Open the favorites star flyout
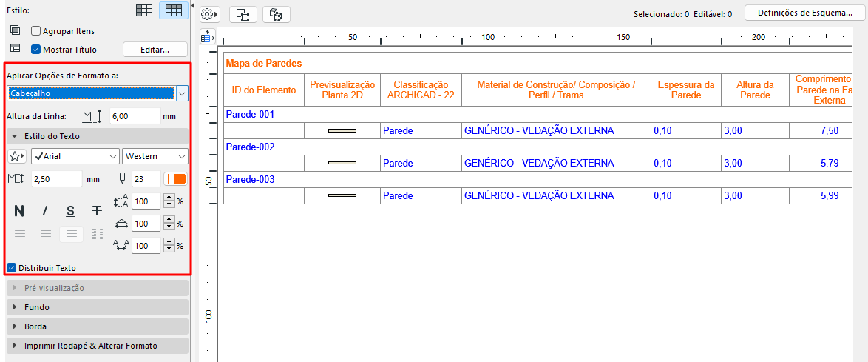 pyautogui.click(x=17, y=156)
